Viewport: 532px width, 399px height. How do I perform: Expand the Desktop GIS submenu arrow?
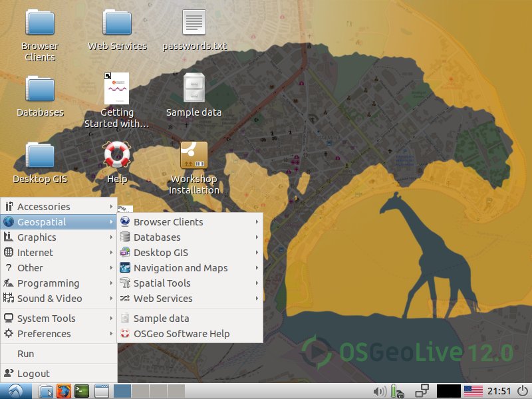pos(257,253)
